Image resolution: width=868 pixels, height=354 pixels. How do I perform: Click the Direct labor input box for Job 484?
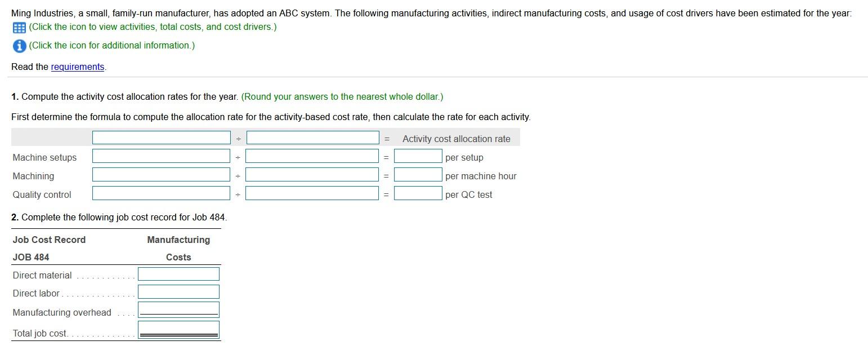pyautogui.click(x=178, y=292)
